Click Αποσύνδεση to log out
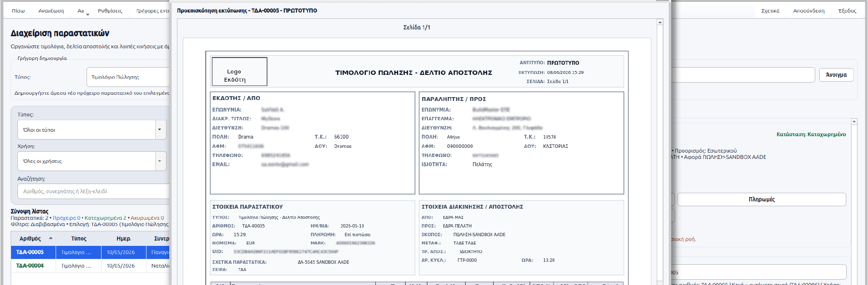The width and height of the screenshot is (868, 285). pos(809,11)
